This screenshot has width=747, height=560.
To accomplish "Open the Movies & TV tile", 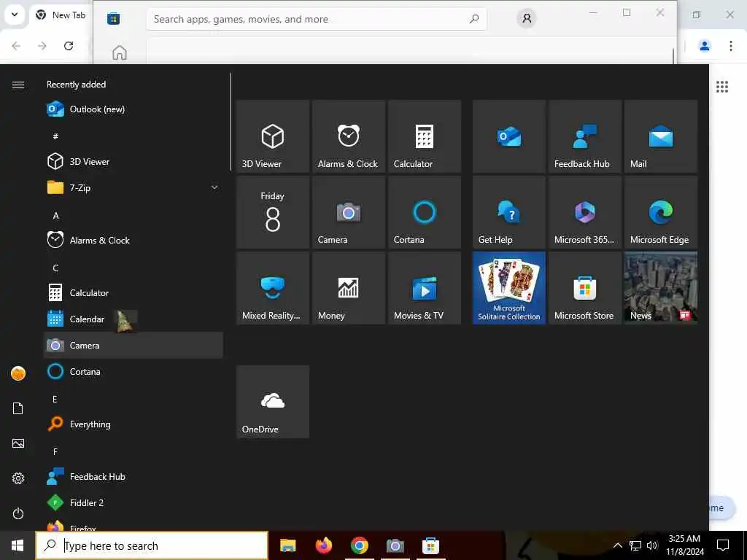I will tap(425, 288).
